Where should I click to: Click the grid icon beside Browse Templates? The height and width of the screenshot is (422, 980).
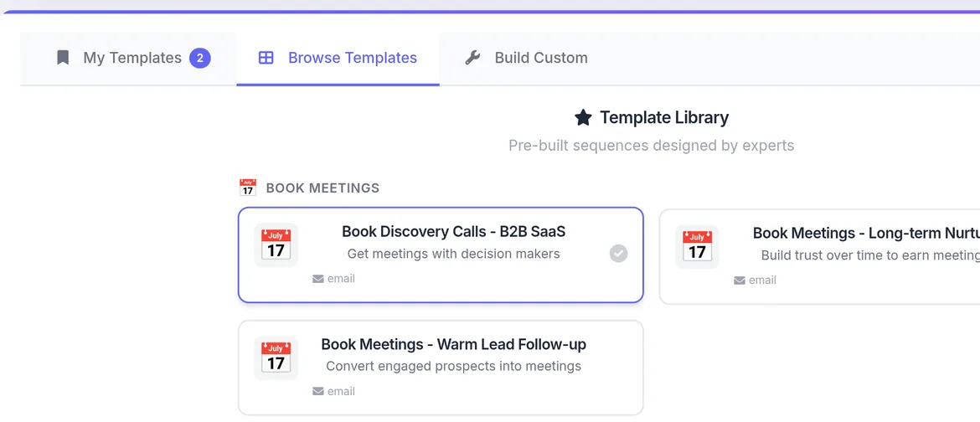click(266, 58)
